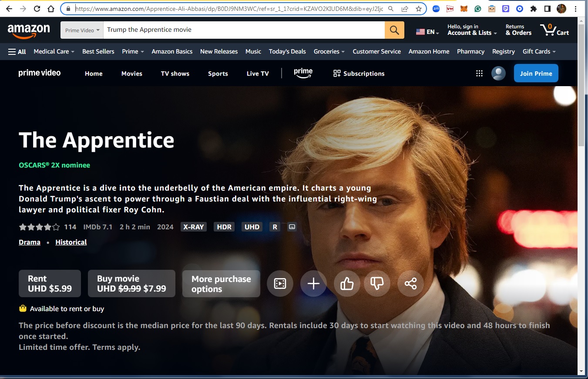
Task: Add The Apprentice to watchlist
Action: click(x=313, y=284)
